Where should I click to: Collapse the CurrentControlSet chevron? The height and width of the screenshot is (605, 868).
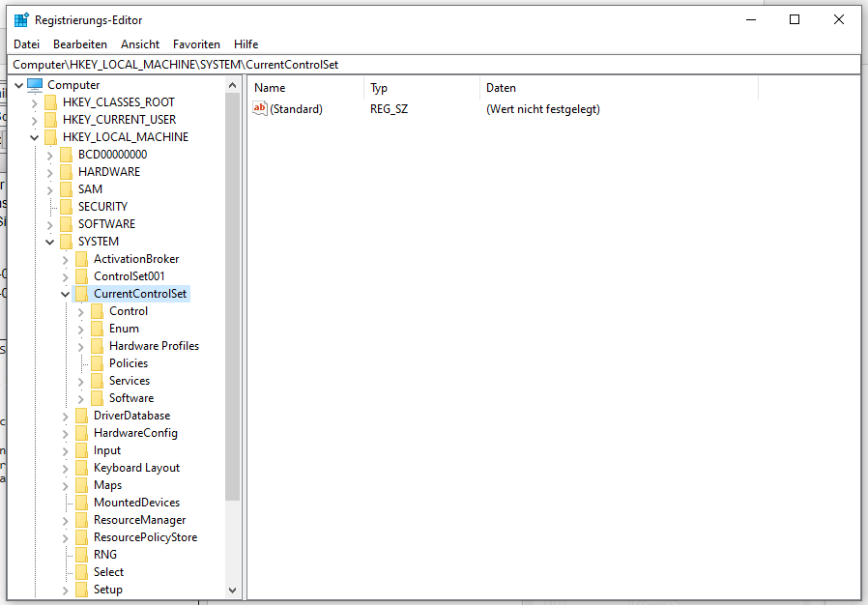click(66, 294)
